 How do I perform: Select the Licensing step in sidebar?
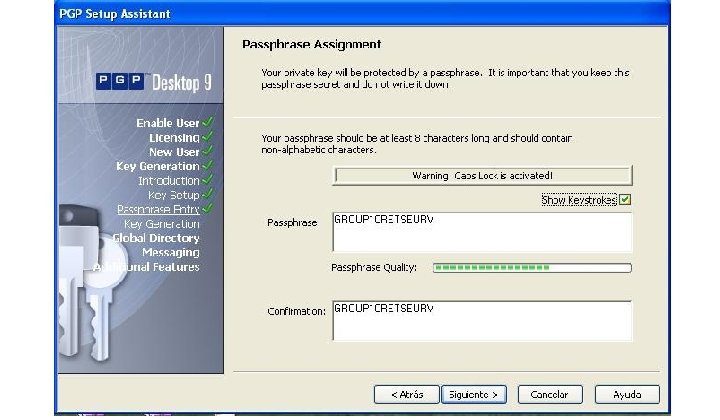[x=174, y=138]
